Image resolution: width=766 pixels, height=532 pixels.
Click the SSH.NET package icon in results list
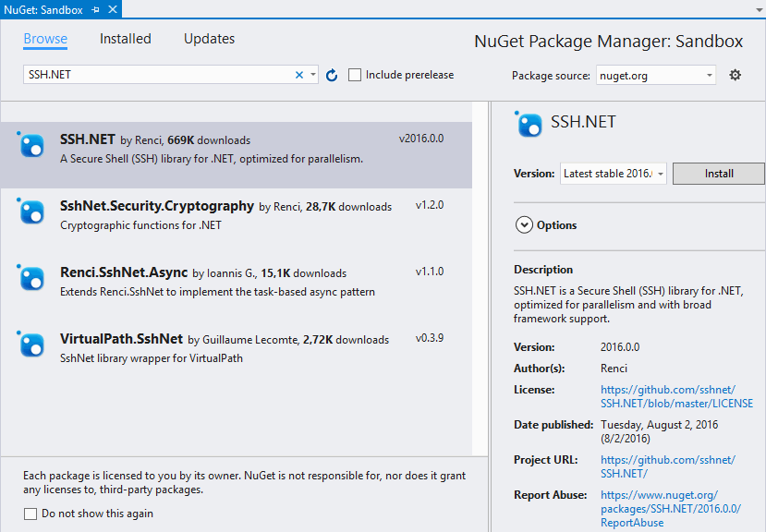click(x=31, y=145)
